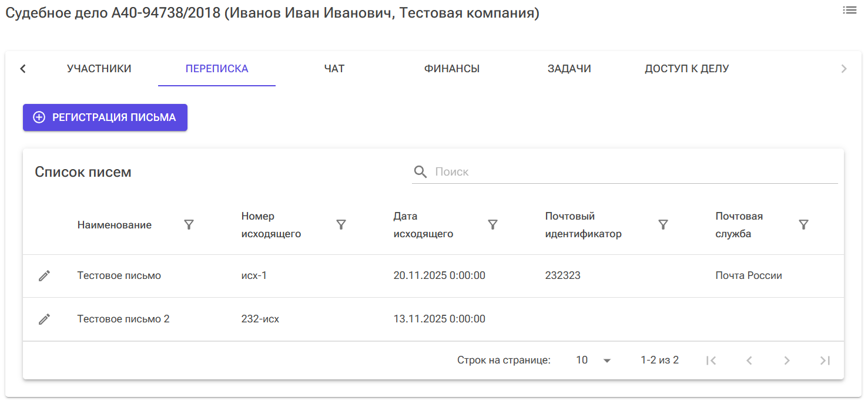
Task: Filter by Почтовая служба column
Action: tap(803, 224)
